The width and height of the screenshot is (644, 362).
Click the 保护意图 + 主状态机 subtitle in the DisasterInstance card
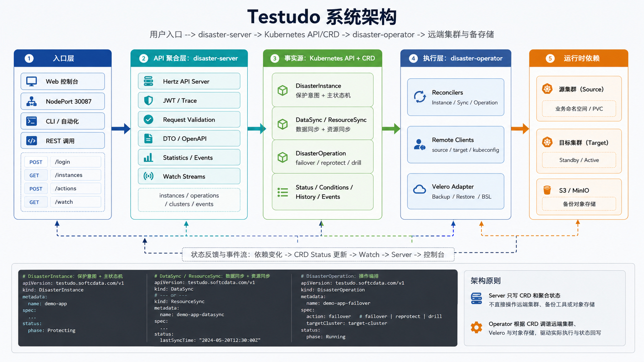tap(323, 95)
